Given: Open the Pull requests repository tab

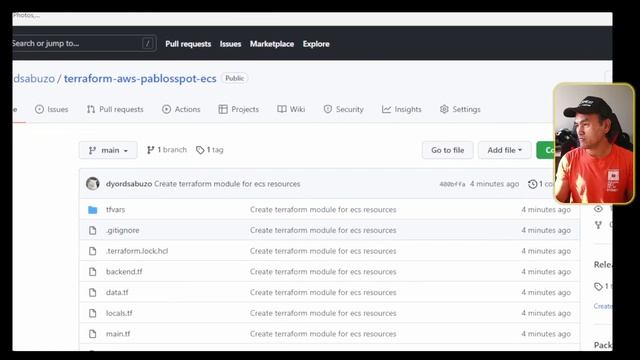Looking at the screenshot, I should click(115, 109).
